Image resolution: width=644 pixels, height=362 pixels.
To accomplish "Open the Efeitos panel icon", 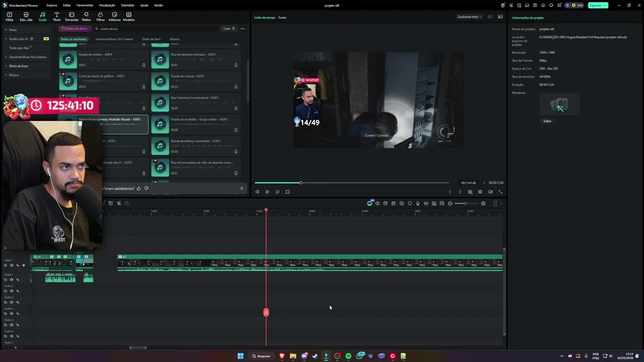I will [86, 17].
